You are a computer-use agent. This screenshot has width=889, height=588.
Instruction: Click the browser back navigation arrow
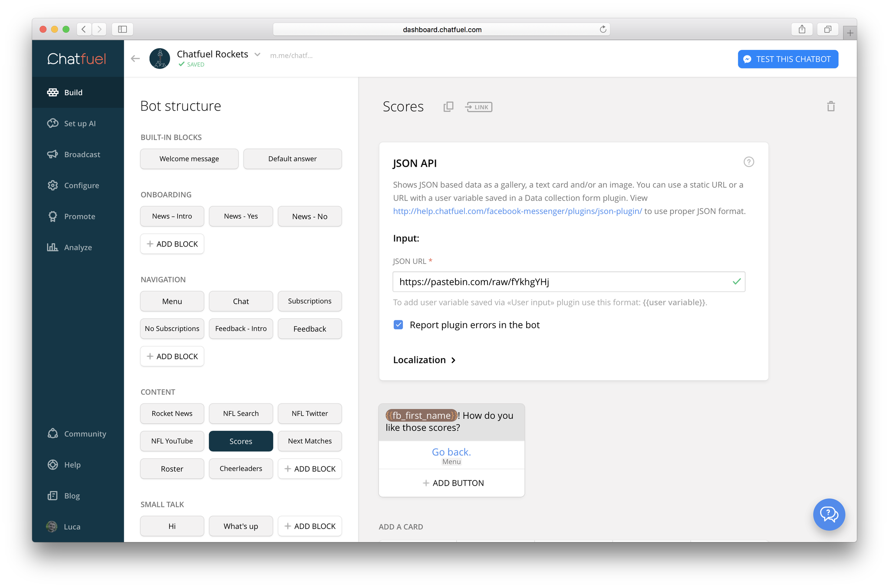point(84,29)
